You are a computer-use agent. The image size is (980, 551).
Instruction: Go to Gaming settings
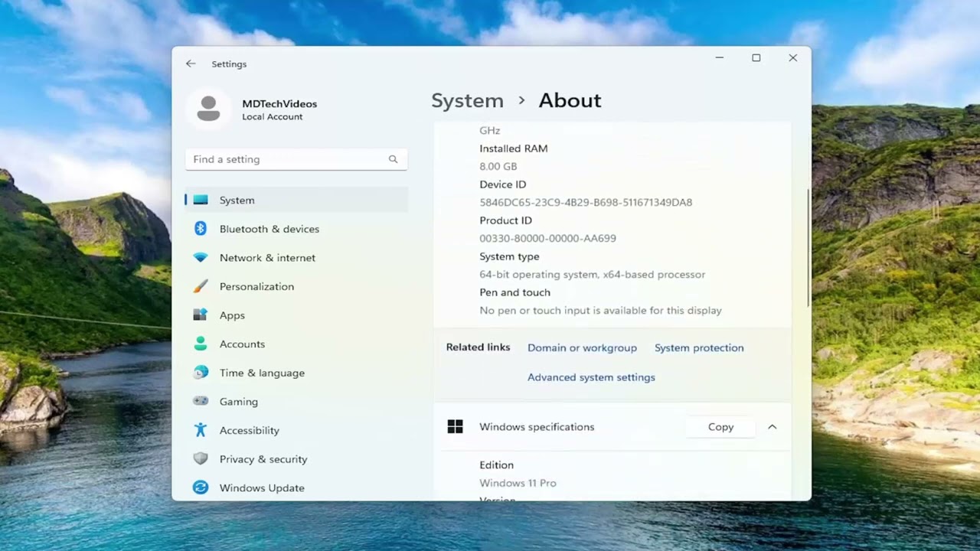pyautogui.click(x=296, y=401)
